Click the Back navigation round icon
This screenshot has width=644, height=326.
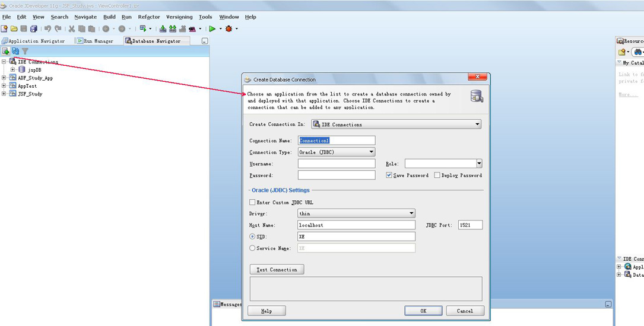point(106,28)
